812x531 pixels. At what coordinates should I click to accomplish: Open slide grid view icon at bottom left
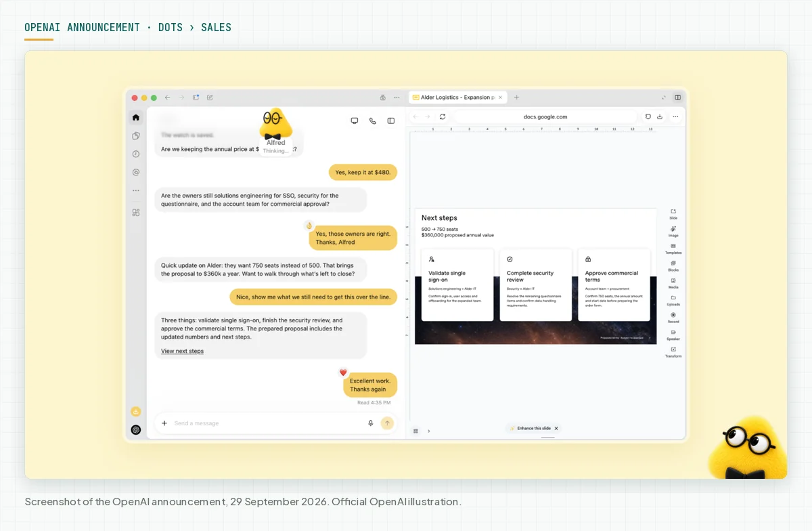pos(416,431)
